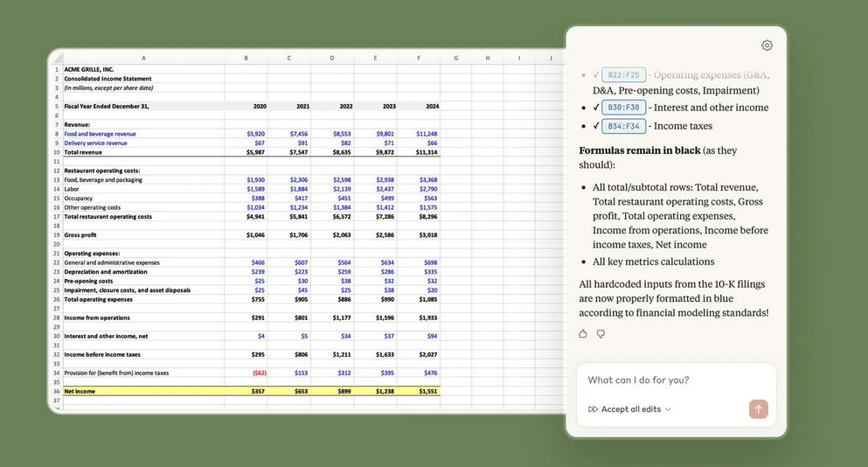Select column B header

246,58
